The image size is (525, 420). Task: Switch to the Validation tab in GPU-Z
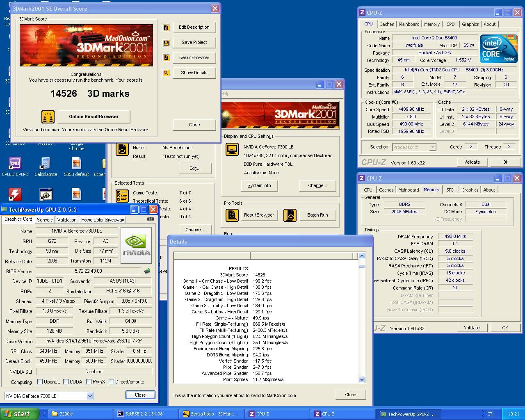(x=67, y=220)
